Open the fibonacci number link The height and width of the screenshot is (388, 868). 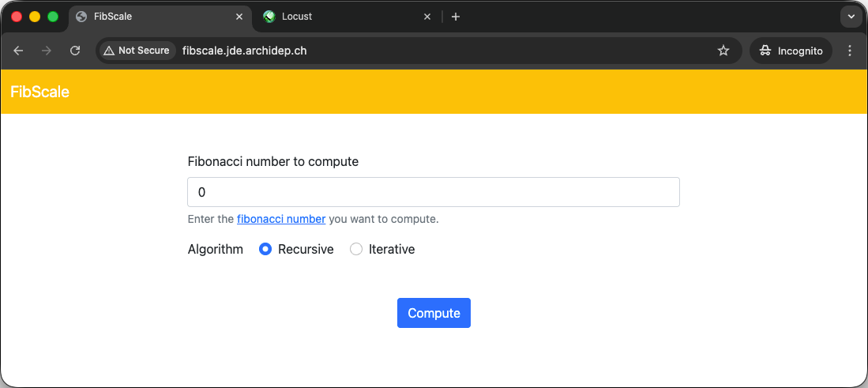tap(281, 219)
